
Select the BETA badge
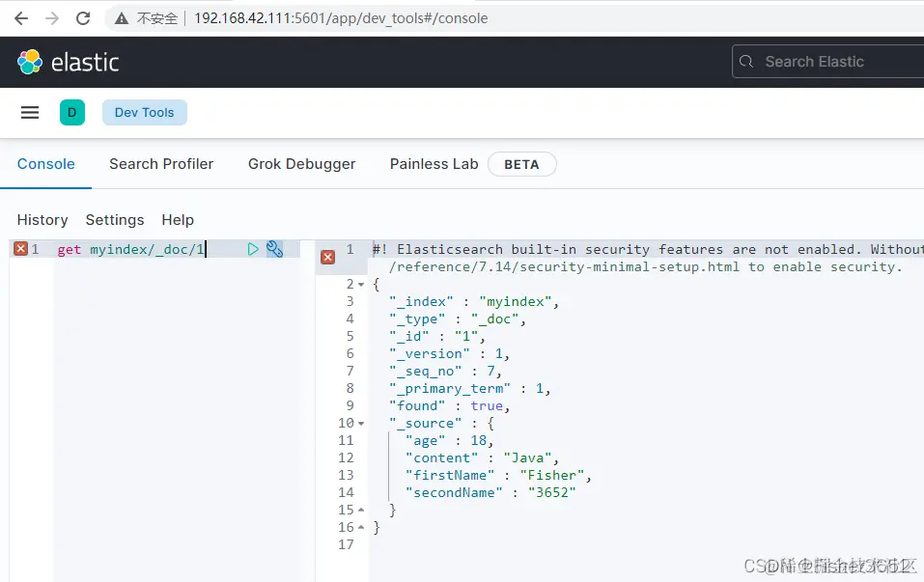521,164
